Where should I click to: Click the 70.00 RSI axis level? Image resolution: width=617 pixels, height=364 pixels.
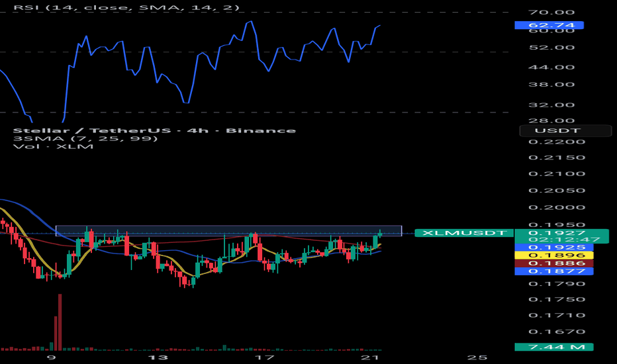click(x=557, y=13)
